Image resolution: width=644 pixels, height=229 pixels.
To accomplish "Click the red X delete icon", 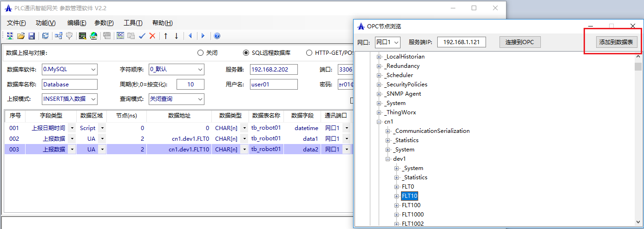I will [152, 36].
